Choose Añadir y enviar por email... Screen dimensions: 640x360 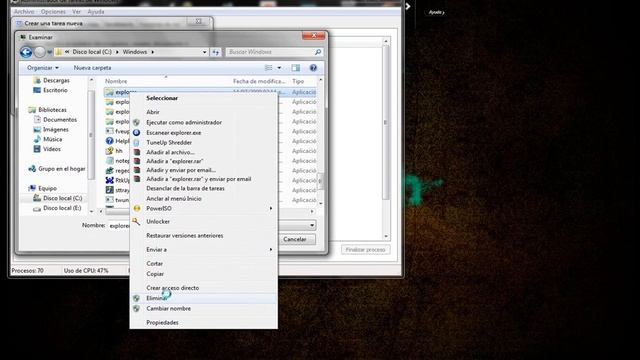click(x=181, y=170)
